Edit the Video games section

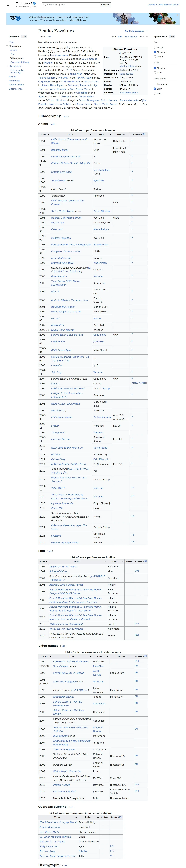click(x=63, y=646)
